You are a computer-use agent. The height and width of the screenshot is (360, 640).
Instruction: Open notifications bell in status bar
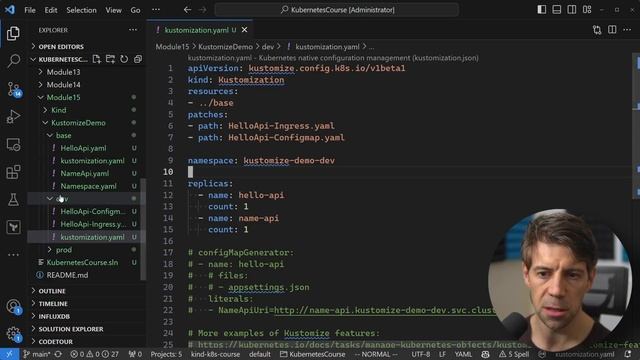(628, 354)
